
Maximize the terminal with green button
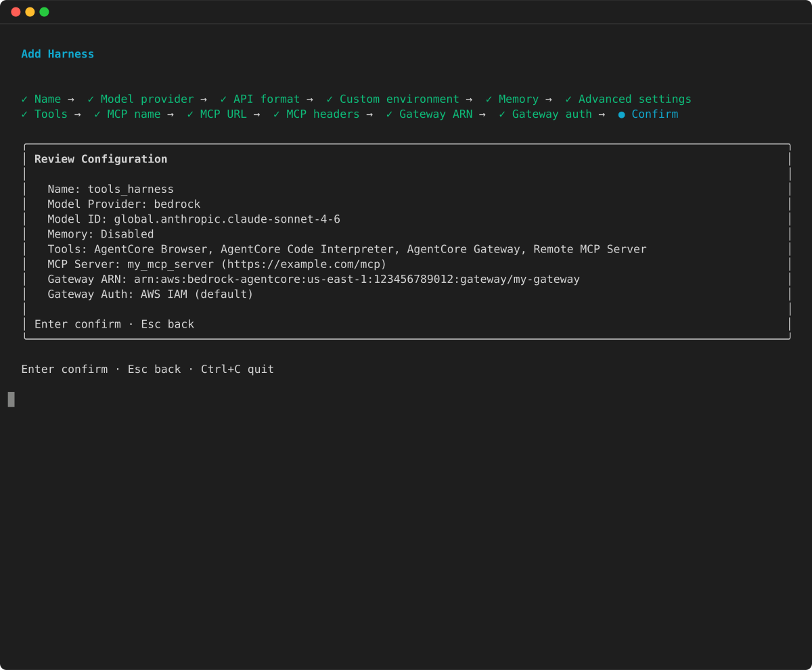click(x=44, y=12)
